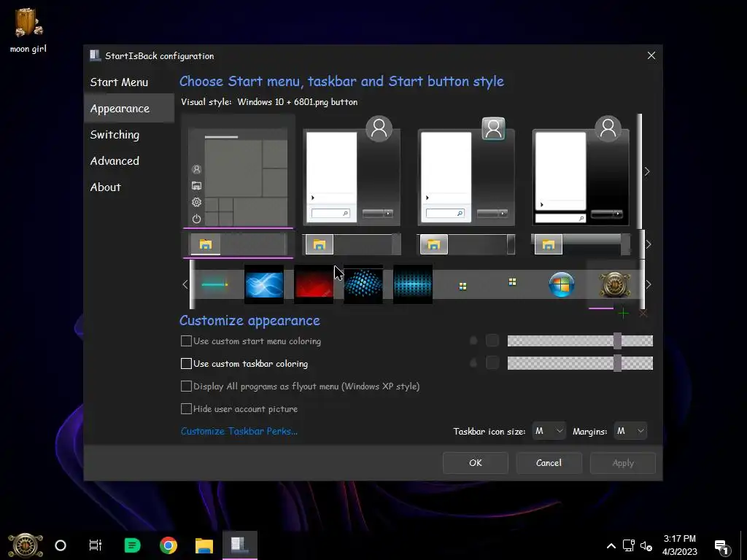Viewport: 747px width, 560px height.
Task: Open Cortana circle on taskbar
Action: pos(61,545)
